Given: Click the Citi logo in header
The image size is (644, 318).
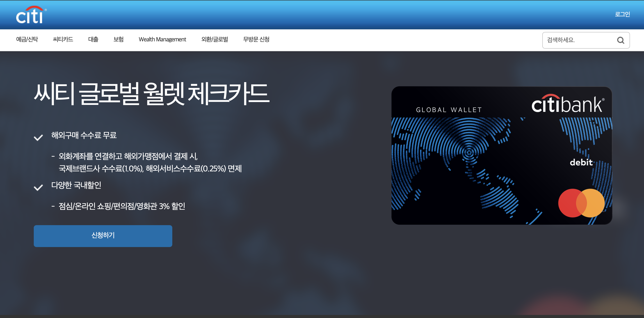Looking at the screenshot, I should coord(31,15).
